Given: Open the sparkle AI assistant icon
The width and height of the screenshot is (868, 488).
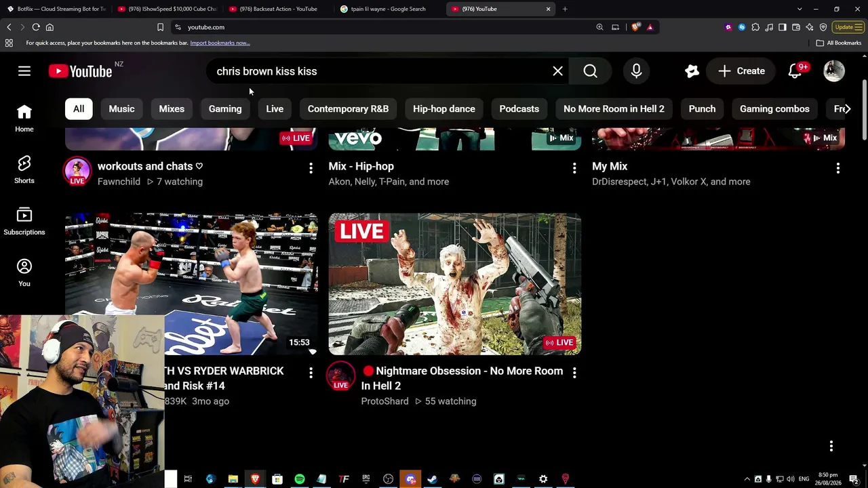Looking at the screenshot, I should (x=692, y=71).
